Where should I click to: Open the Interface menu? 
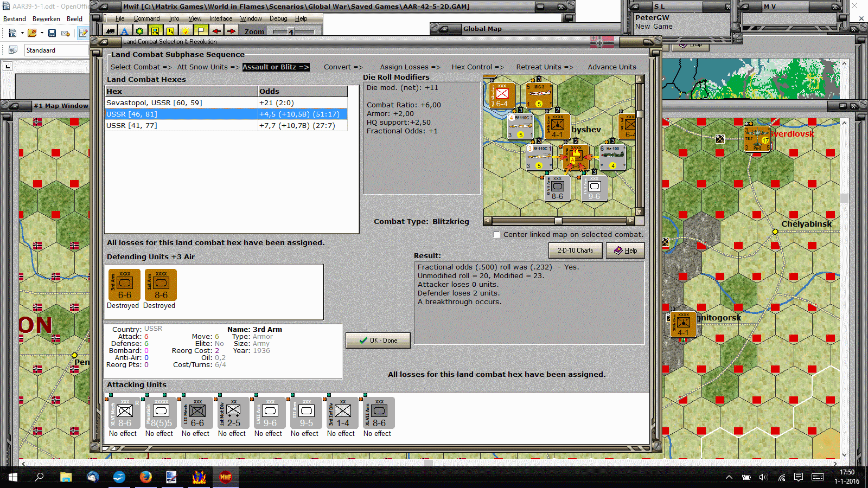click(221, 18)
